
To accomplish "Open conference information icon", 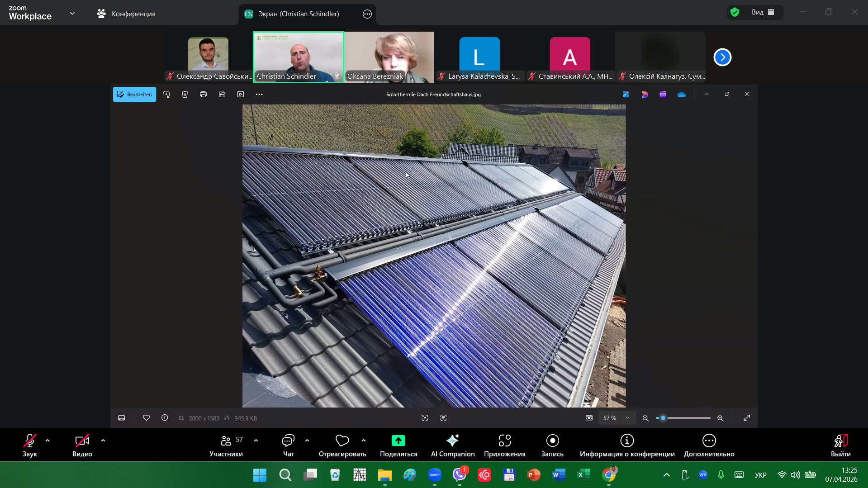I will pyautogui.click(x=627, y=441).
